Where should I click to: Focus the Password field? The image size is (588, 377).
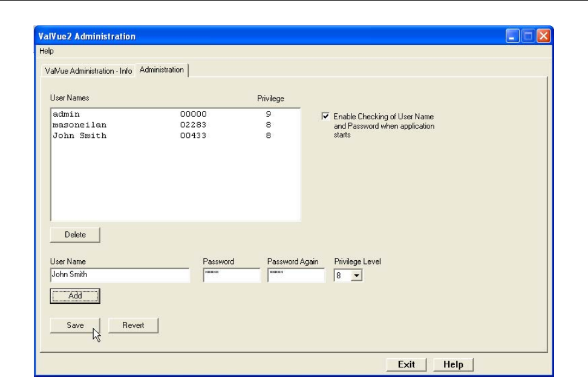[231, 275]
